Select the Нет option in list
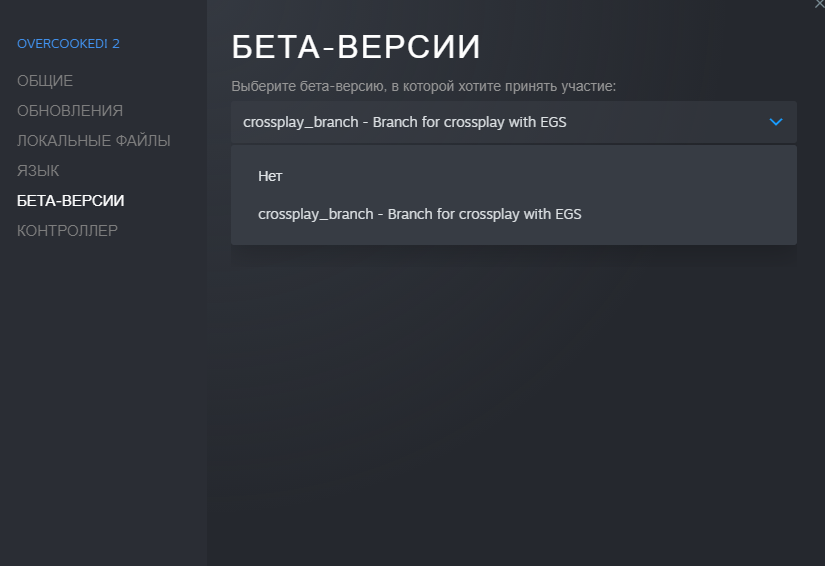Screen dimensions: 825x566 click(x=271, y=176)
